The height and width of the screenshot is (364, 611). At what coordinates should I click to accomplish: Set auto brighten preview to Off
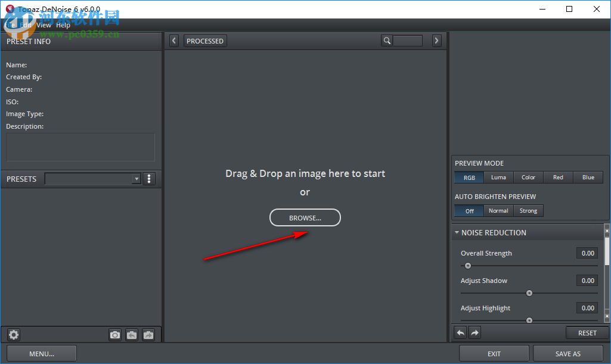tap(469, 211)
